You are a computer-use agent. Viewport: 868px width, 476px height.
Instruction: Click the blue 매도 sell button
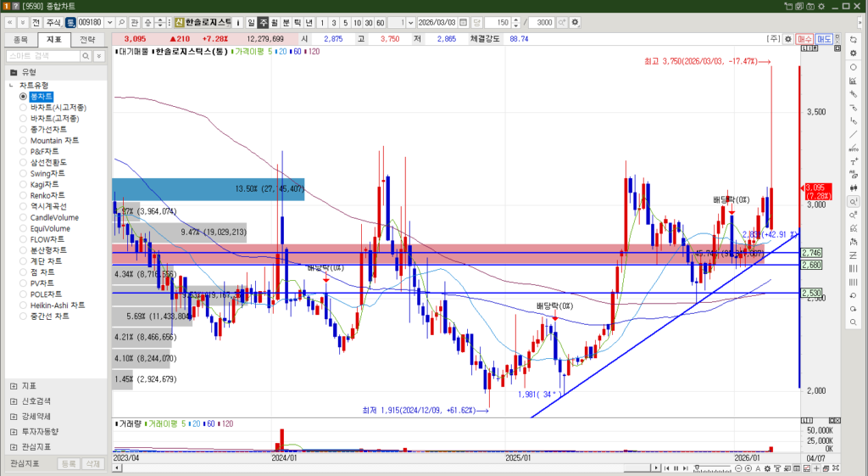(824, 39)
